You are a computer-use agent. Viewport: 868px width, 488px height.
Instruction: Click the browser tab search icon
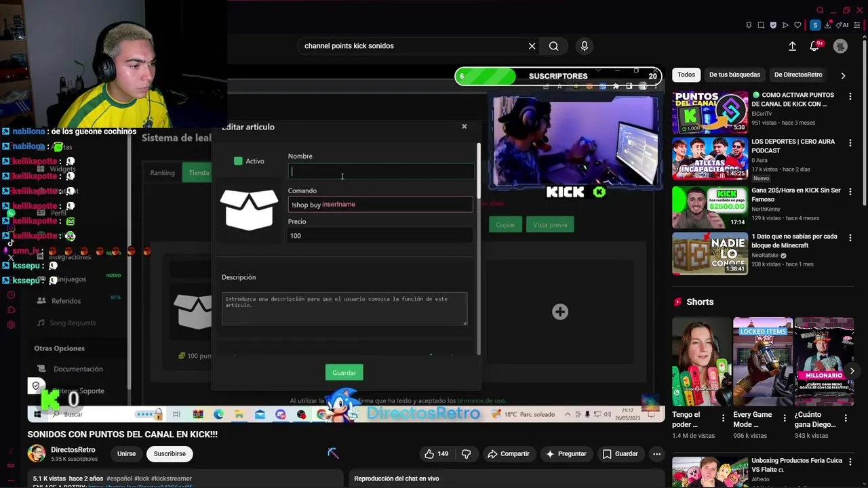pos(820,10)
